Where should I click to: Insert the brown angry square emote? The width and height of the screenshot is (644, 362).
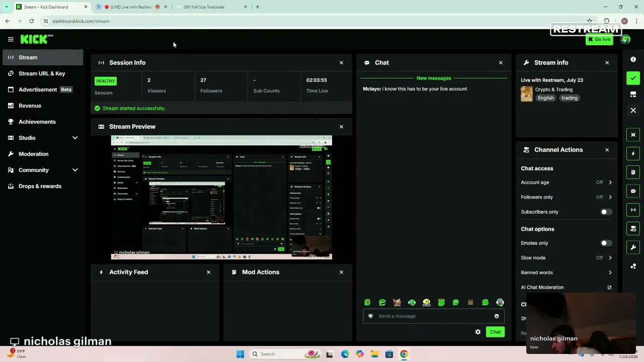click(470, 303)
